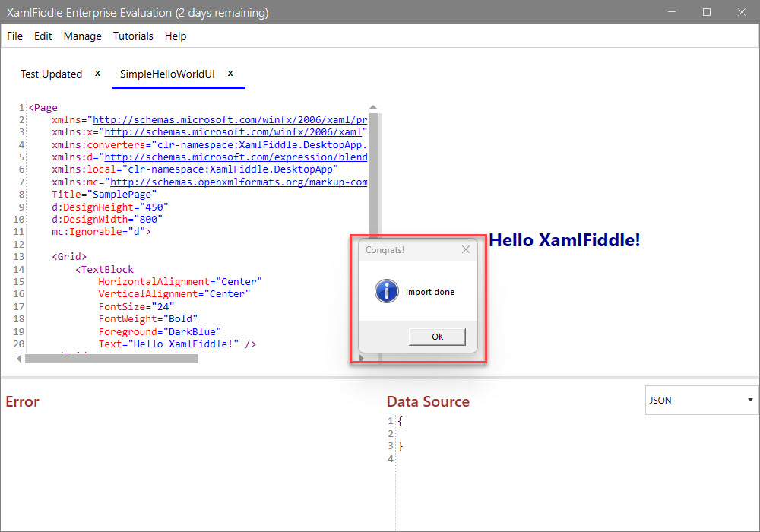760x532 pixels.
Task: Close the SimpleHelloWorldUI tab
Action: tap(230, 73)
